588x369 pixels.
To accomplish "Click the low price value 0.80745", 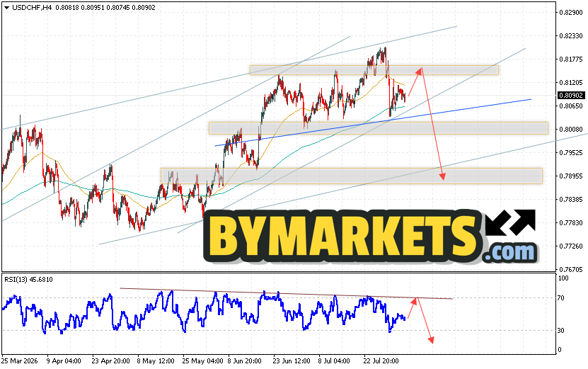I will click(x=118, y=8).
